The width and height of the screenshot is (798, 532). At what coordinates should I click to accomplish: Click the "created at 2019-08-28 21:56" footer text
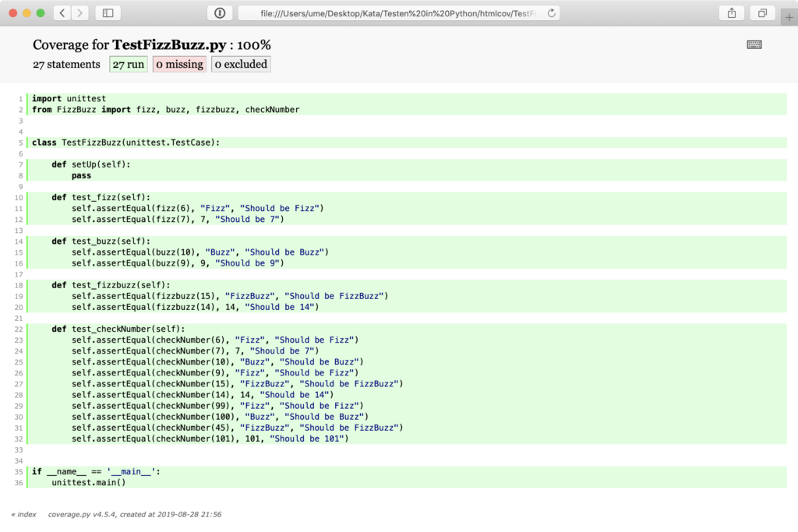pos(171,514)
